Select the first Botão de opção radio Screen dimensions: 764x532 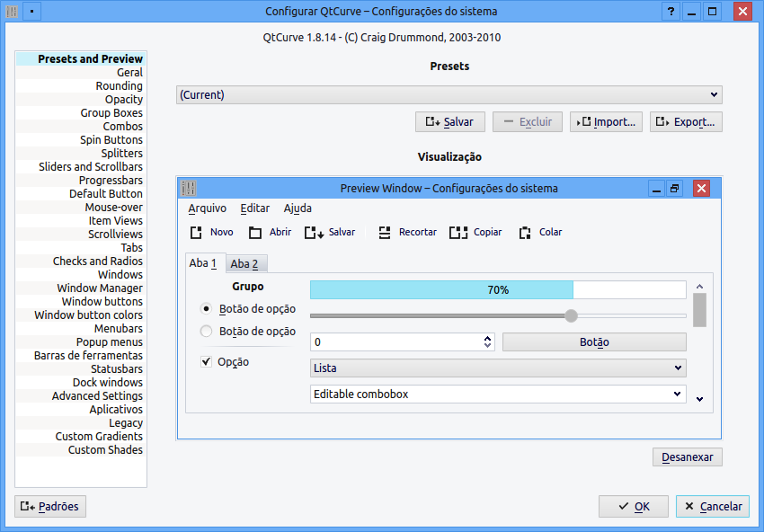pos(206,308)
